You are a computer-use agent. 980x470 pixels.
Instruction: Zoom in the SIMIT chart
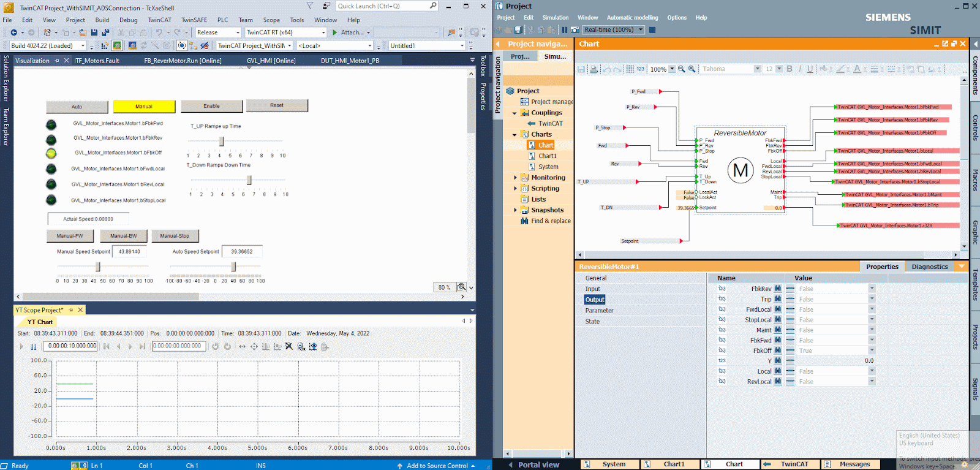[x=692, y=69]
